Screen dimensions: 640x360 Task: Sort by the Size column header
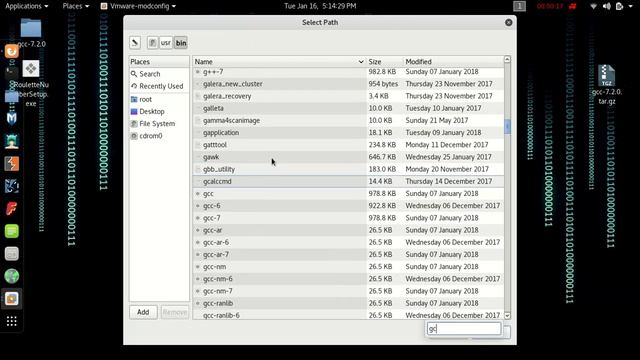384,62
